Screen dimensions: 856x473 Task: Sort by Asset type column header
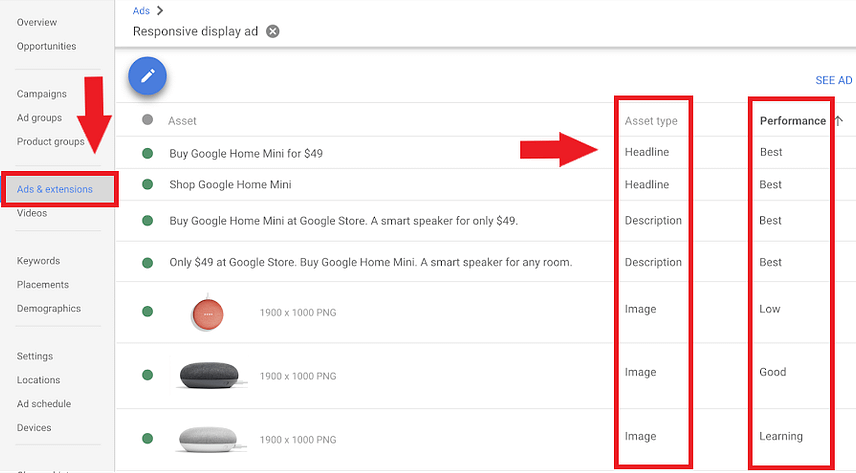click(651, 121)
